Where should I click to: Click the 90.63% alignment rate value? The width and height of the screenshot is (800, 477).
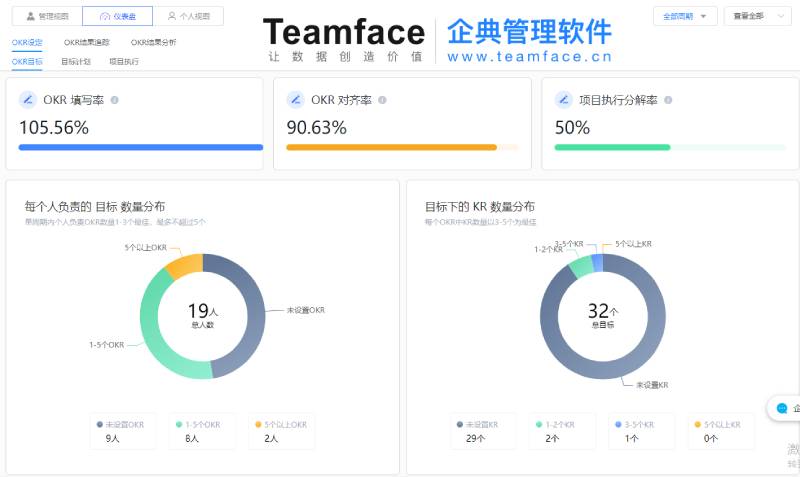(x=316, y=128)
